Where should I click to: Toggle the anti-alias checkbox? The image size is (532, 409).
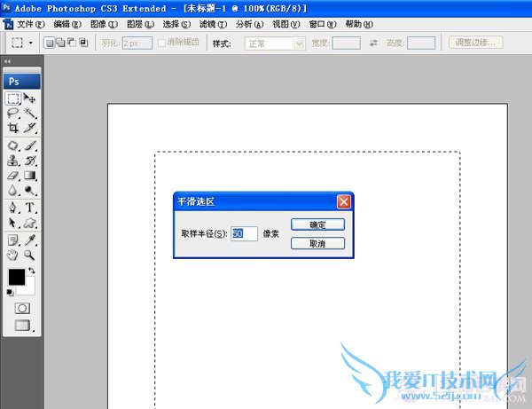tap(162, 43)
